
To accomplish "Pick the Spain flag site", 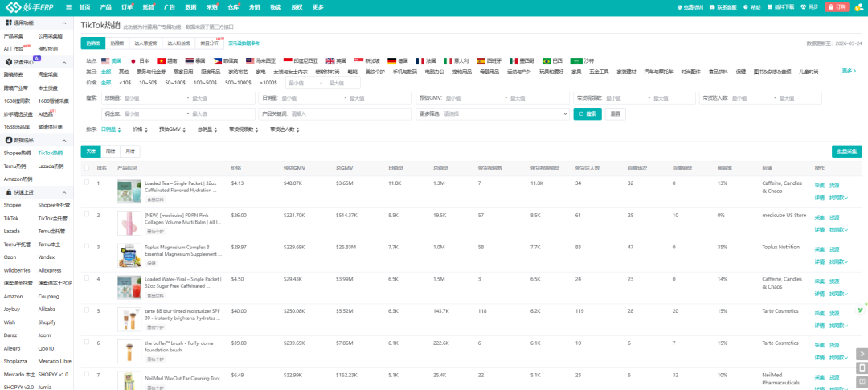I will (x=481, y=61).
